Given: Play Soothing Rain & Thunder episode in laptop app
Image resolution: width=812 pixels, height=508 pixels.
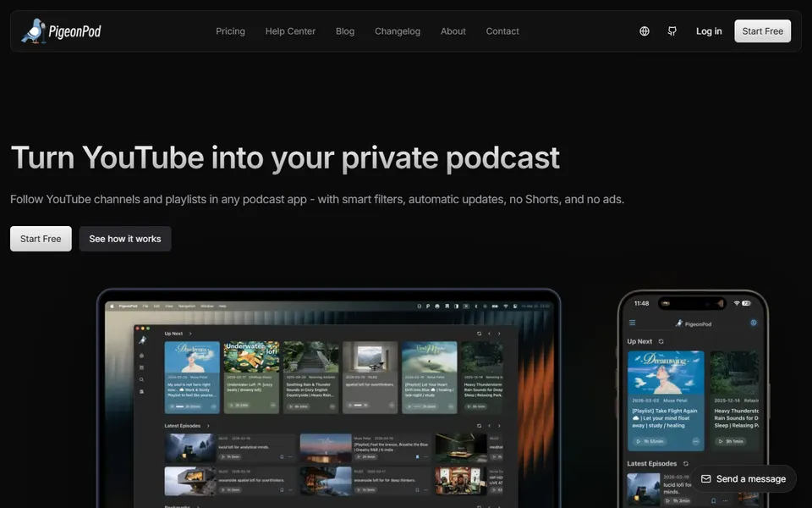Looking at the screenshot, I should point(298,406).
